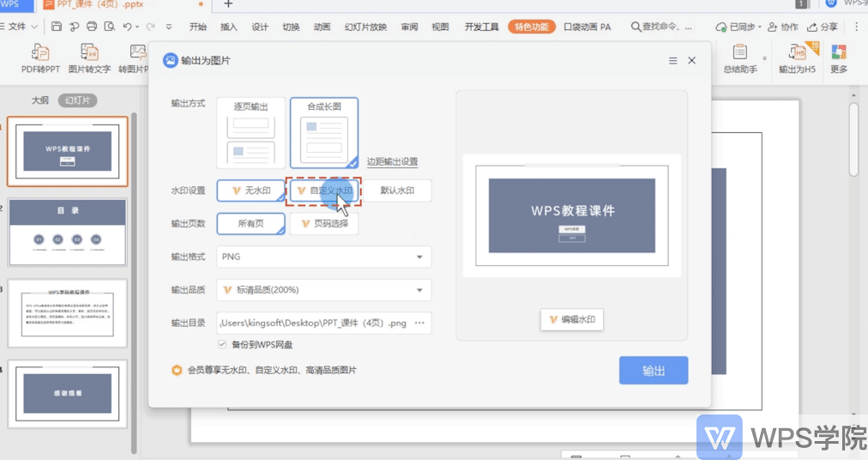868x460 pixels.
Task: Click the 输出 button
Action: pyautogui.click(x=654, y=370)
